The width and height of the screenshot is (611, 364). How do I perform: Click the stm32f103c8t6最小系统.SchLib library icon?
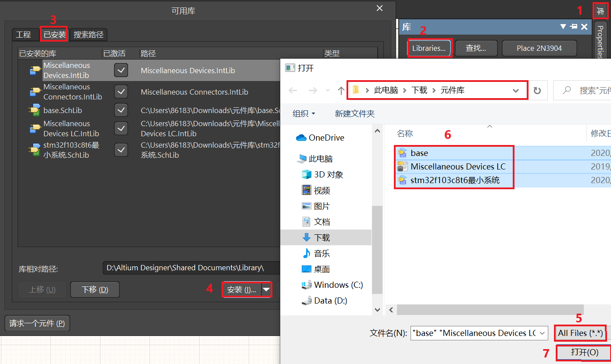click(35, 150)
